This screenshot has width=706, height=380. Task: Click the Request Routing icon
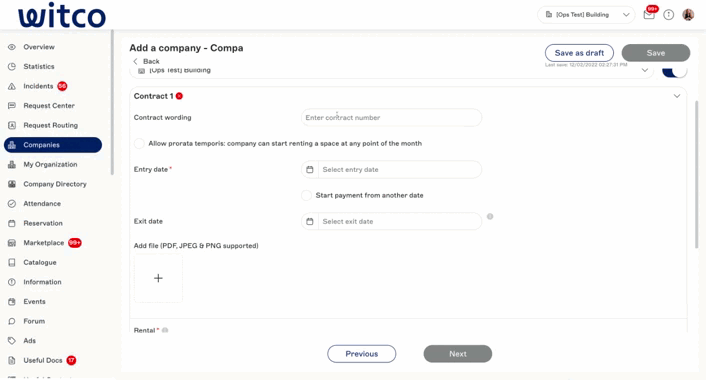[x=12, y=125]
